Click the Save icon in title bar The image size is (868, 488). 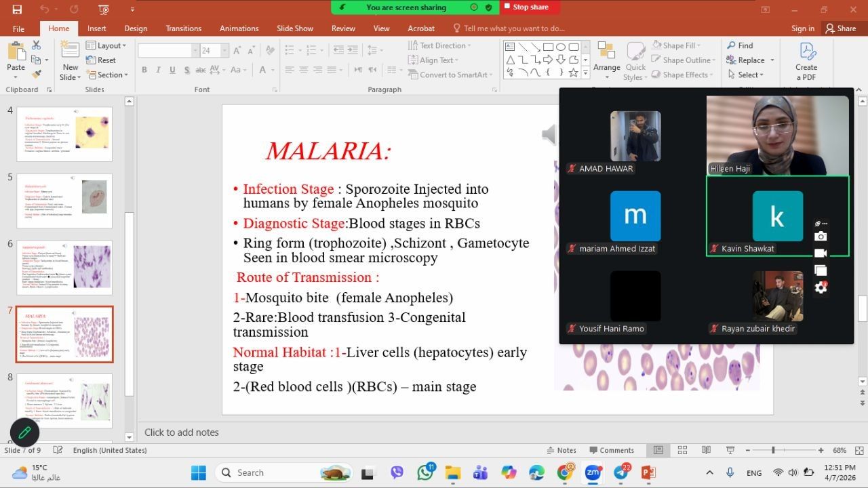(17, 9)
